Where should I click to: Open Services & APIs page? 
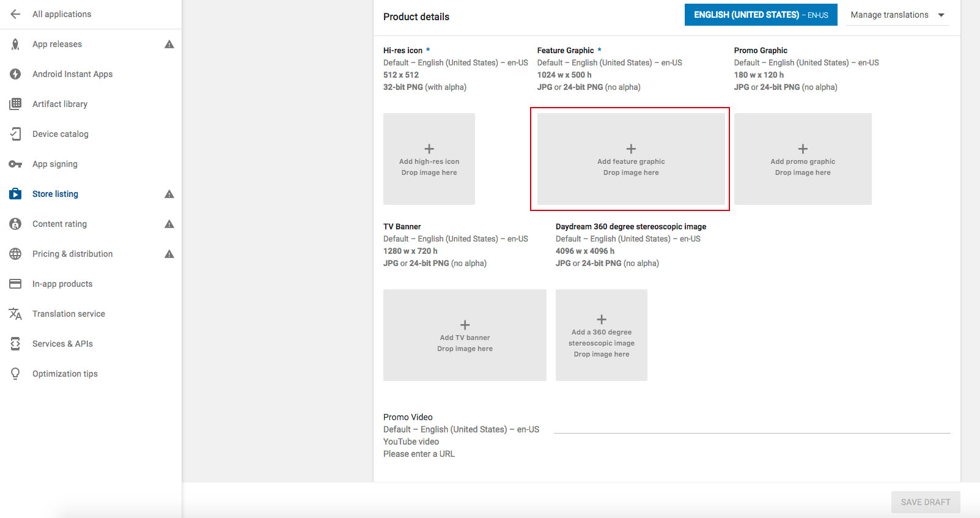[x=62, y=344]
